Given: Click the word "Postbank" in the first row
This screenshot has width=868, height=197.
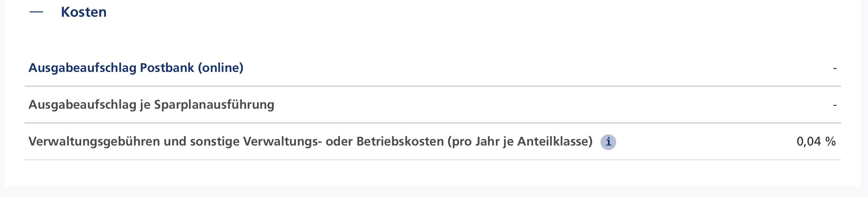Looking at the screenshot, I should [167, 68].
